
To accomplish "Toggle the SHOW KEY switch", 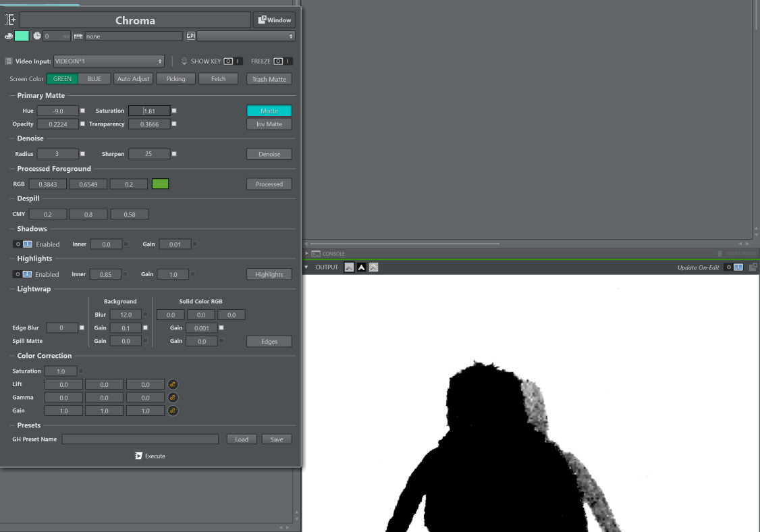I will pos(233,61).
